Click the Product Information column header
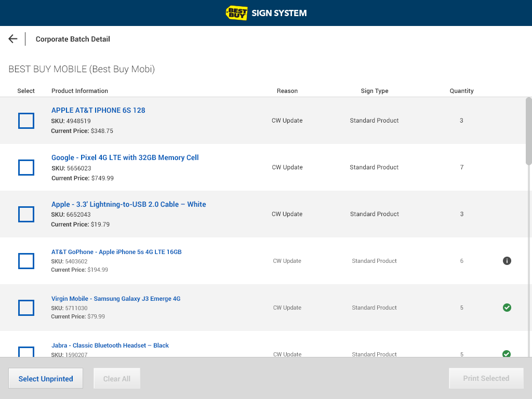 79,91
